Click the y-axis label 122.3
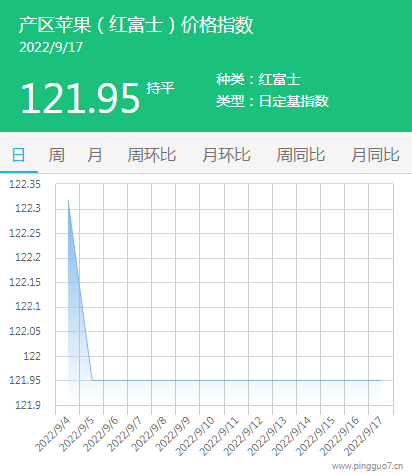This screenshot has width=412, height=475. tap(28, 209)
